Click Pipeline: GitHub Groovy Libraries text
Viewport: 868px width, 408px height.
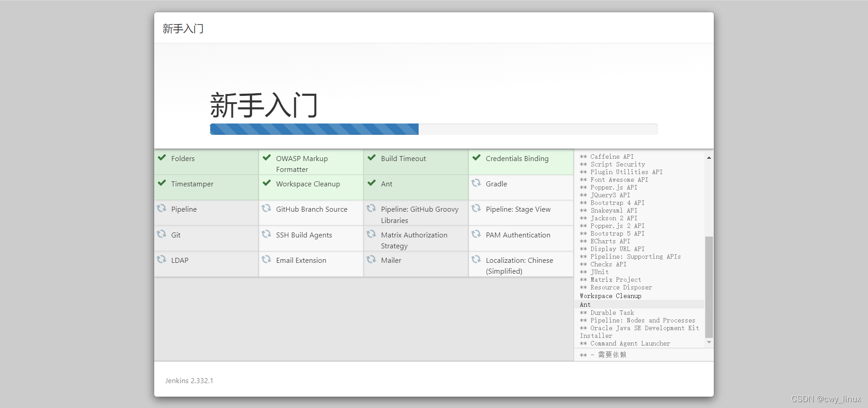420,215
